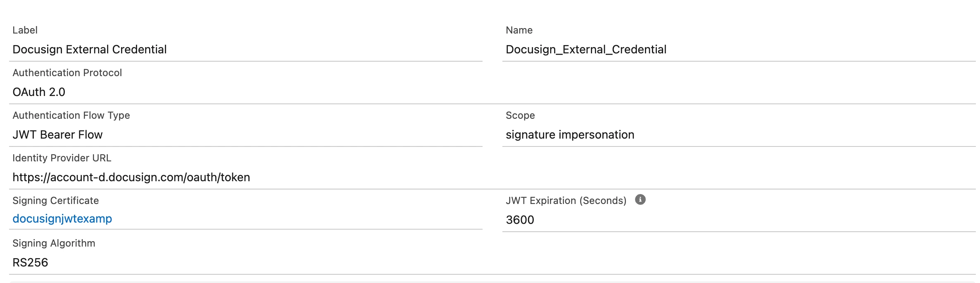Click the Identity Provider URL value
Viewport: 980px width, 283px height.
(131, 177)
